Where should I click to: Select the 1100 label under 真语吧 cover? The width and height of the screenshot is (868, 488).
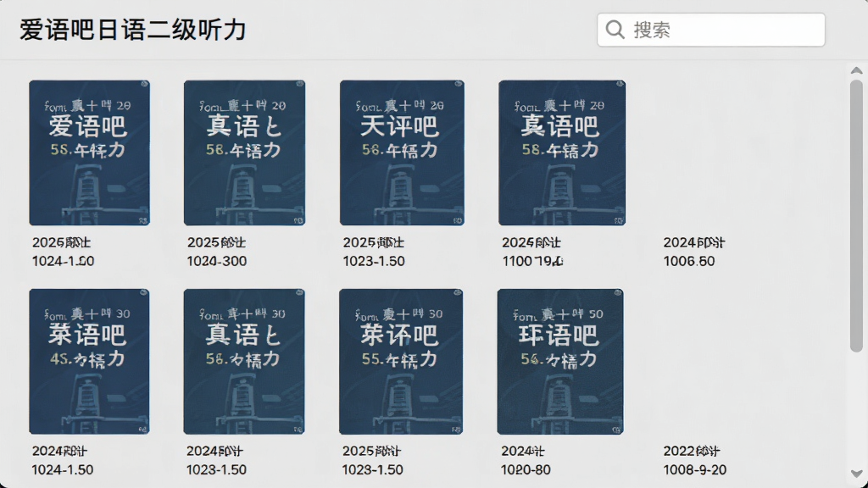point(532,261)
